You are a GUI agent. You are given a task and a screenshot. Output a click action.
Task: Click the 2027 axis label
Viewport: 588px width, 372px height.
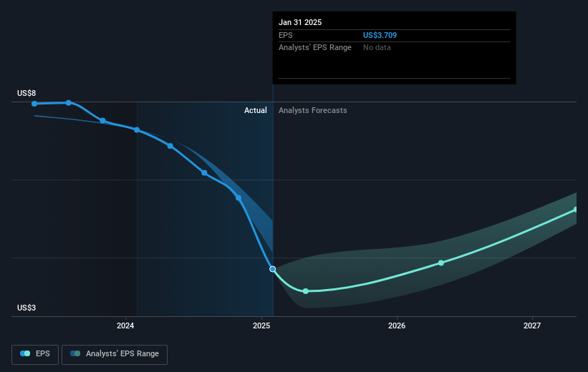[x=532, y=325]
